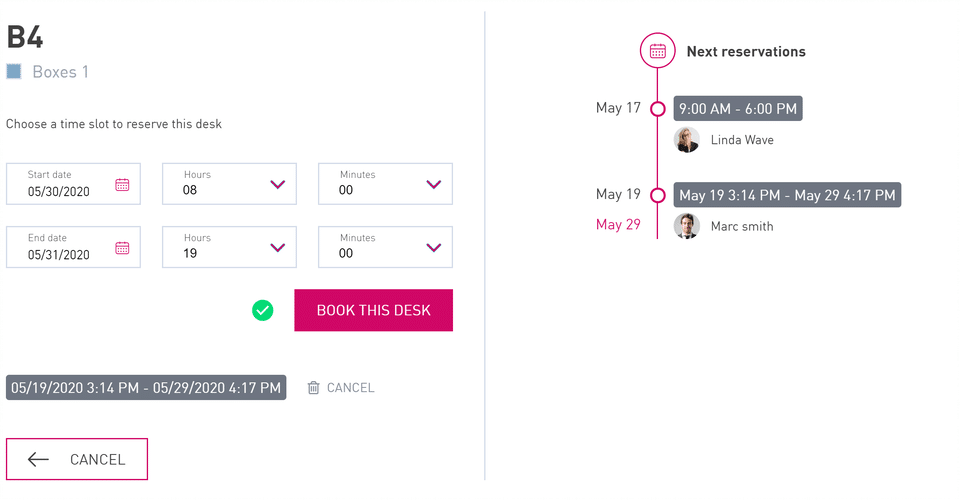Open the End date calendar picker icon

point(122,248)
